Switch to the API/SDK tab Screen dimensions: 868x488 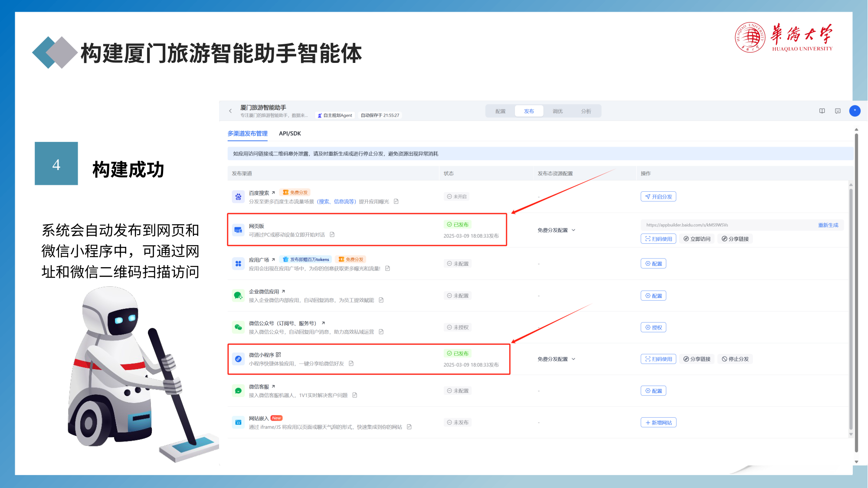pos(290,134)
